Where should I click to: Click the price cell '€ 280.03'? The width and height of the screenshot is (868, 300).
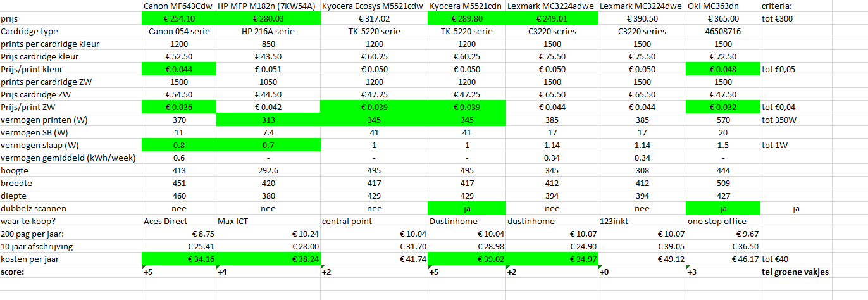[x=268, y=19]
